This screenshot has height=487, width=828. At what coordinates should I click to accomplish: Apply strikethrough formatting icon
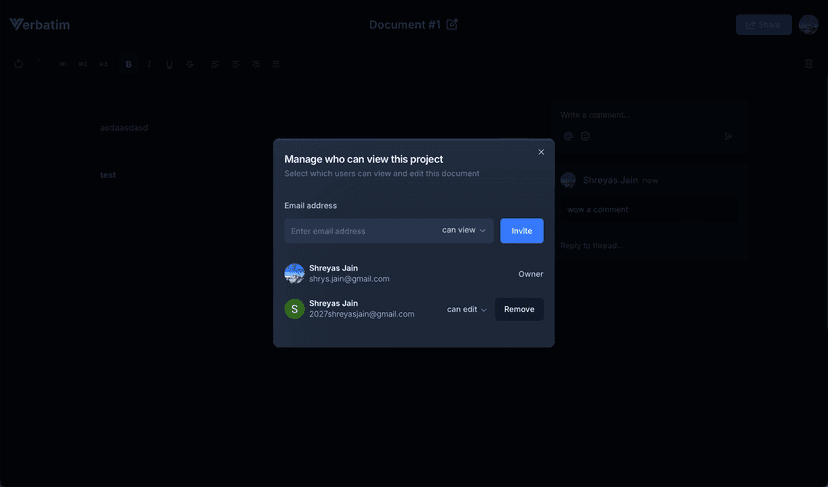pos(190,64)
